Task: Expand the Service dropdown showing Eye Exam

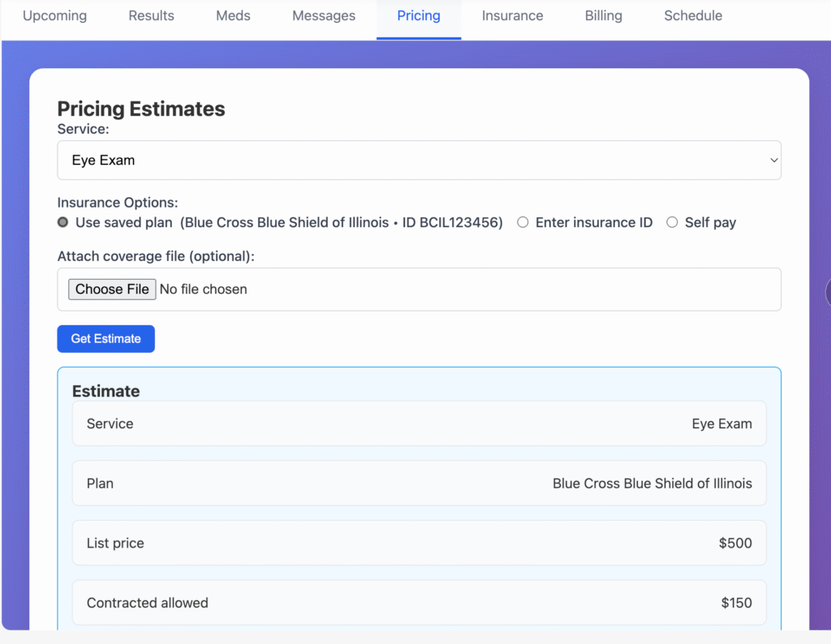Action: (419, 161)
